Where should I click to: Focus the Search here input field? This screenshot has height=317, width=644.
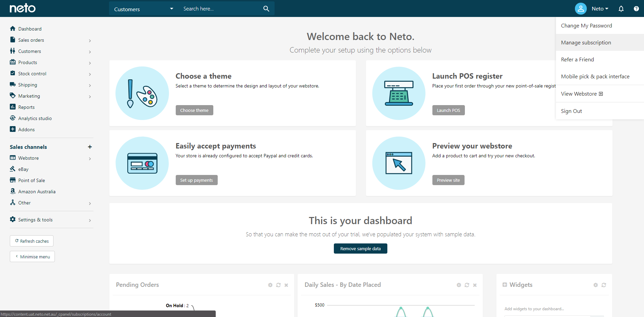[220, 9]
